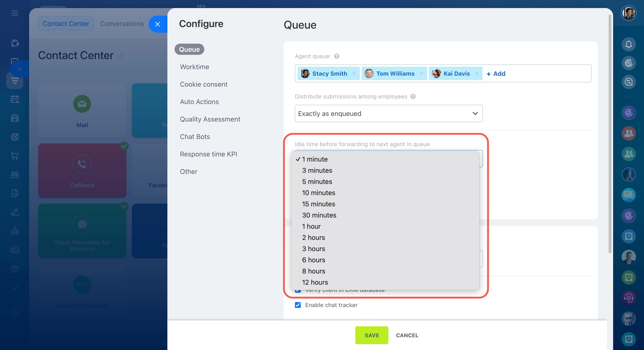The height and width of the screenshot is (350, 644).
Task: Select 3 minutes idle time
Action: coord(385,171)
